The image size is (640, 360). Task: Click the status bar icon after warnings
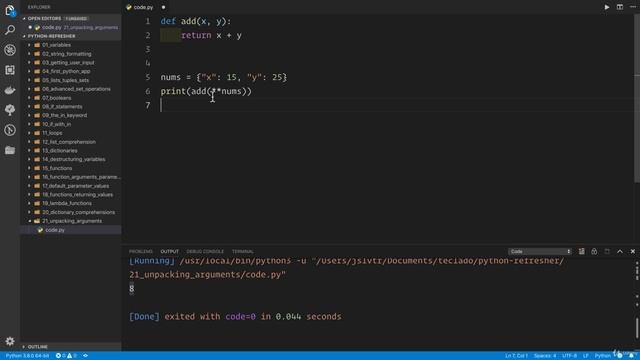coord(85,356)
